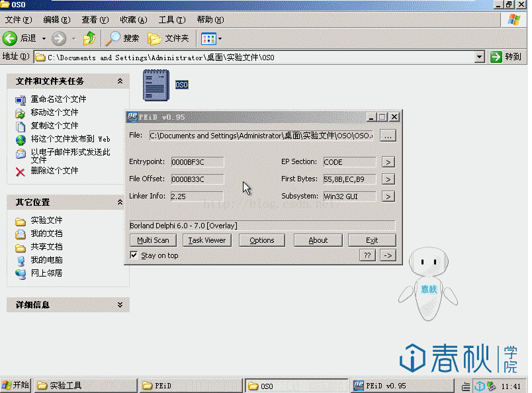Viewport: 532px width, 393px height.
Task: Collapse the 其它位置 panel
Action: click(120, 202)
